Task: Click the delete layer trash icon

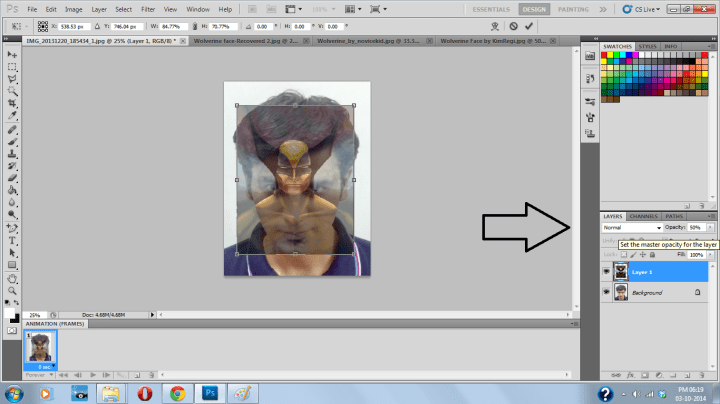Action: [x=702, y=375]
